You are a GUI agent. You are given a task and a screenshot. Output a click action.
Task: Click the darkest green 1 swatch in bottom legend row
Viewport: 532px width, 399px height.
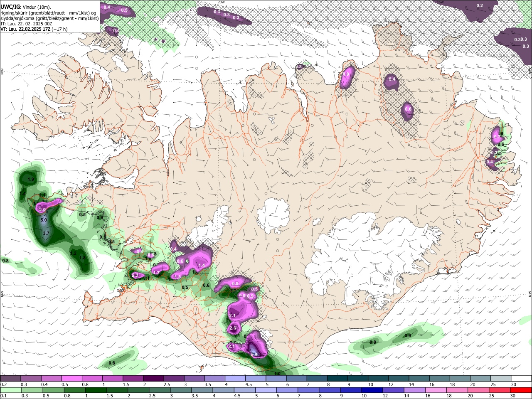coord(96,390)
